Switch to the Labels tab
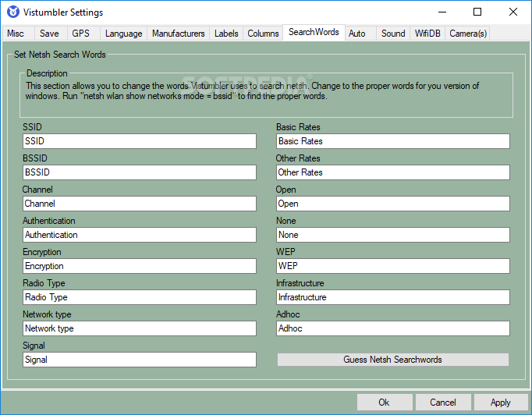The width and height of the screenshot is (532, 415). pos(226,34)
